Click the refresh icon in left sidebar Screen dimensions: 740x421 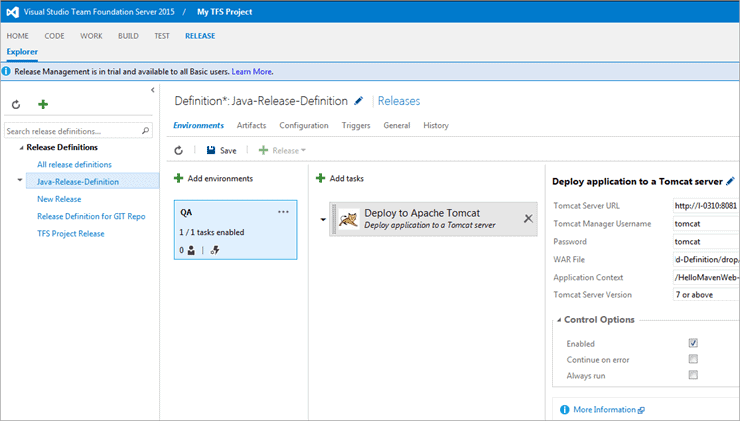click(x=16, y=105)
